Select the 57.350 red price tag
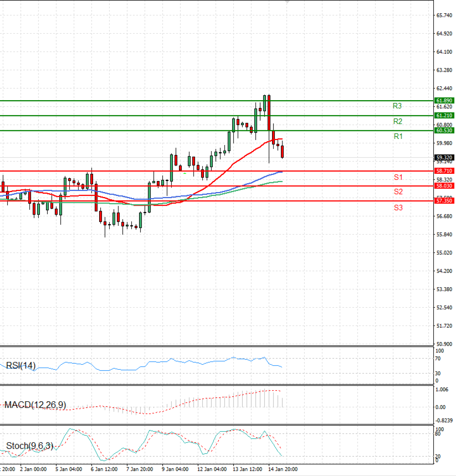This screenshot has height=476, width=456. point(444,201)
